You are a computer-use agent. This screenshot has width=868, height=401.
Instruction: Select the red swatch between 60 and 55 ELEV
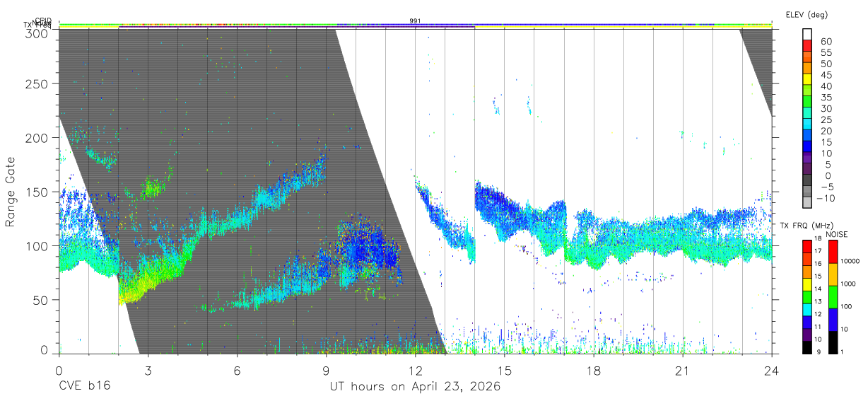(x=807, y=46)
